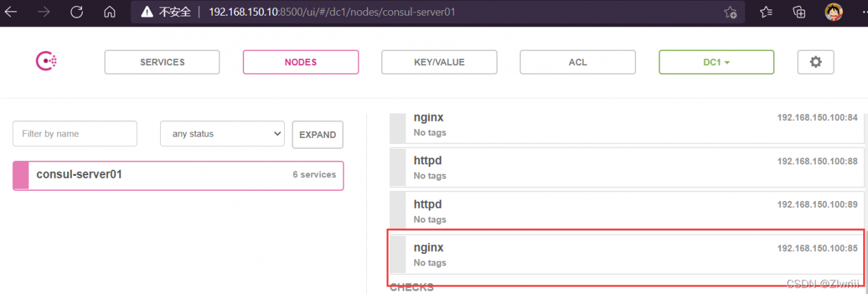
Task: Open the favorites list icon
Action: click(766, 12)
